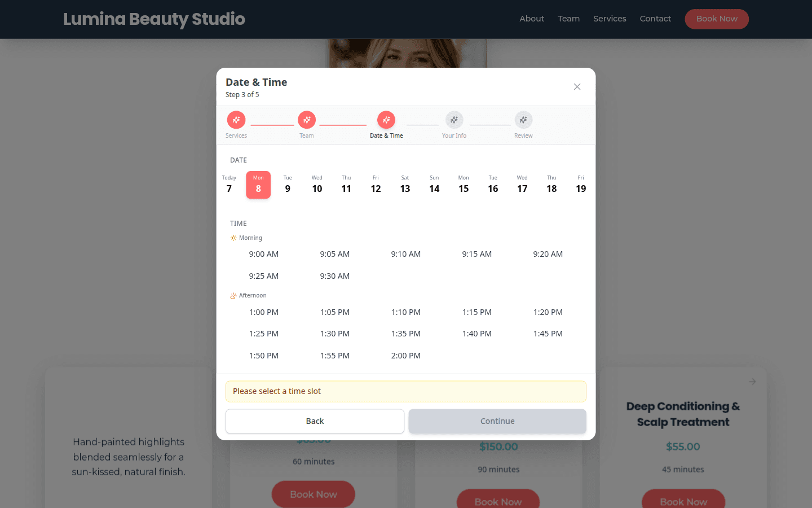Select Today 7 as the date
The width and height of the screenshot is (812, 508).
point(229,185)
